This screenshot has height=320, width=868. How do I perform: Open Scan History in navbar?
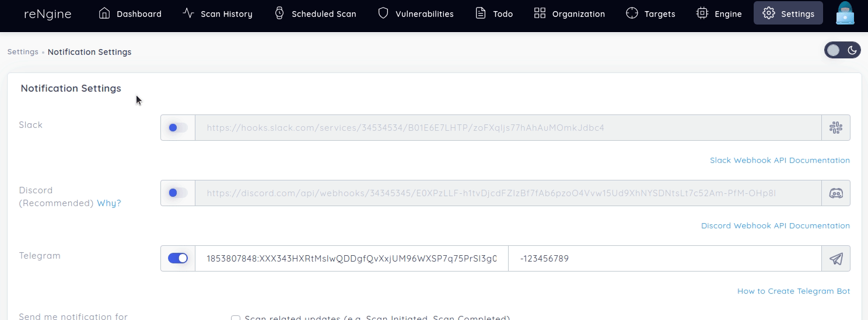point(218,13)
